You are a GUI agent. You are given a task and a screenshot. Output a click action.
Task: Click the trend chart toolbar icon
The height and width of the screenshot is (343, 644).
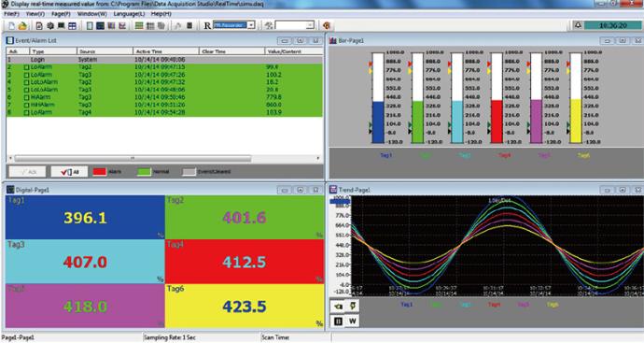point(122,25)
